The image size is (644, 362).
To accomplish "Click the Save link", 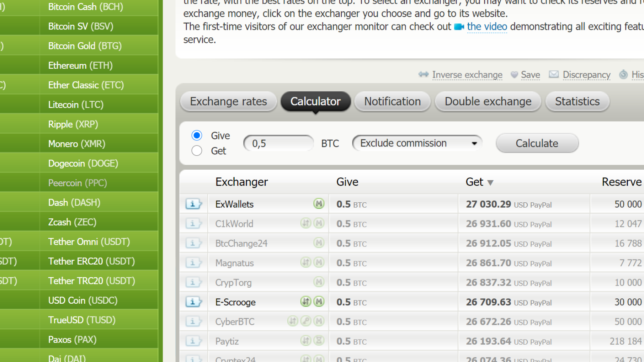I will [x=530, y=75].
